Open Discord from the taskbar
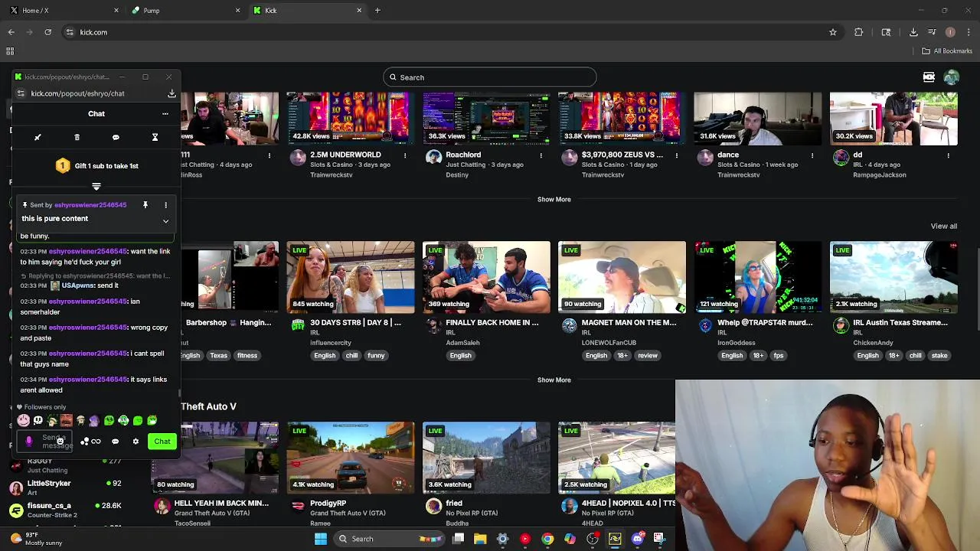The image size is (980, 551). click(x=638, y=539)
